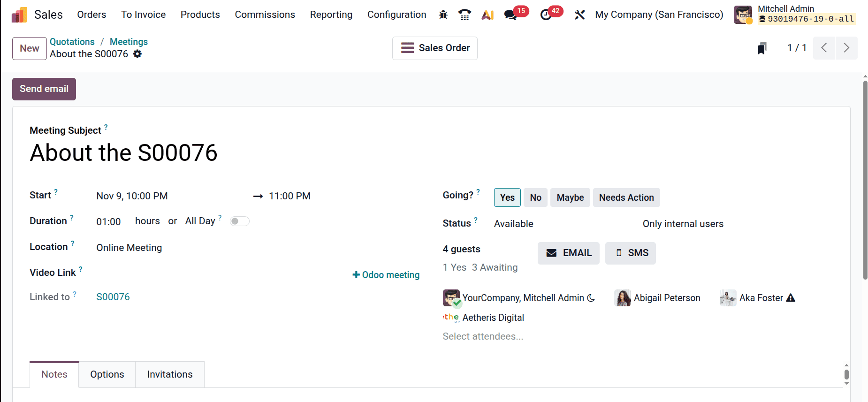This screenshot has height=402, width=868.
Task: Toggle the All Day switch
Action: click(239, 221)
